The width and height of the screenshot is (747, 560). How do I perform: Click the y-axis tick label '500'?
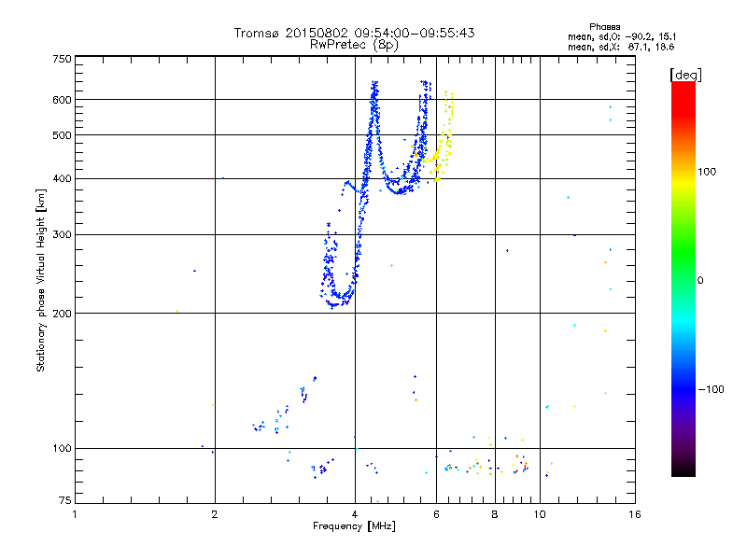pos(62,135)
